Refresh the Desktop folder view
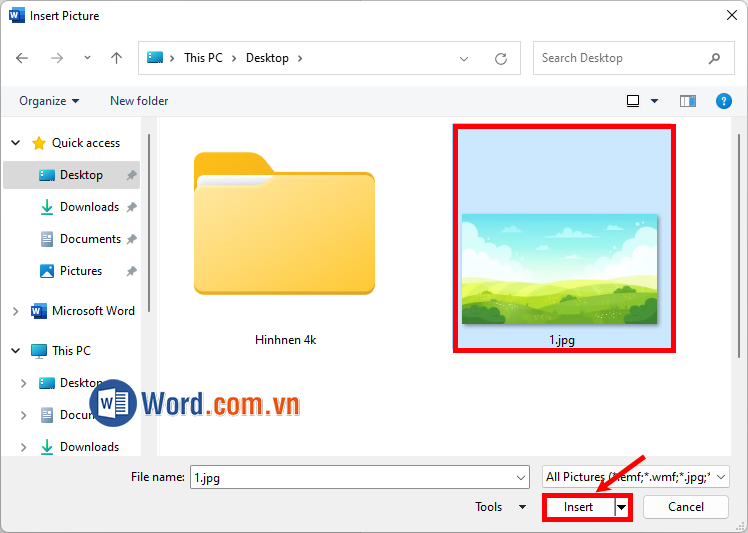Image resolution: width=748 pixels, height=533 pixels. click(500, 59)
